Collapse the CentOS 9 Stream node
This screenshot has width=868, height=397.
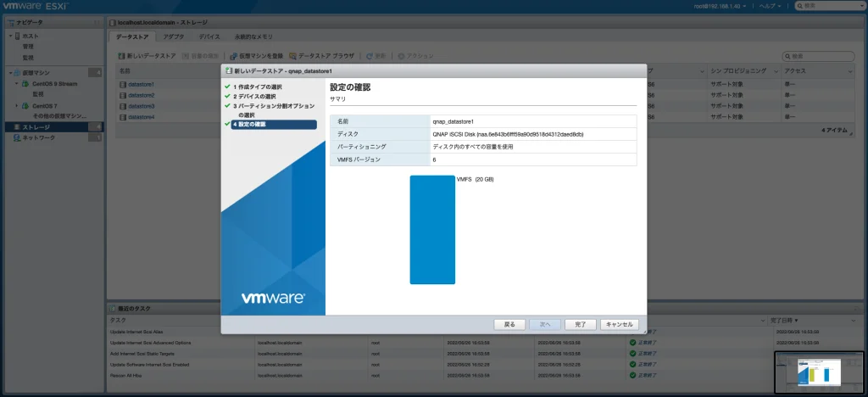[x=17, y=84]
